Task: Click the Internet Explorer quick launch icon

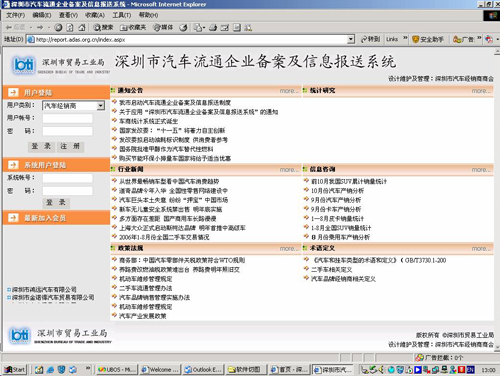Action: pyautogui.click(x=50, y=369)
